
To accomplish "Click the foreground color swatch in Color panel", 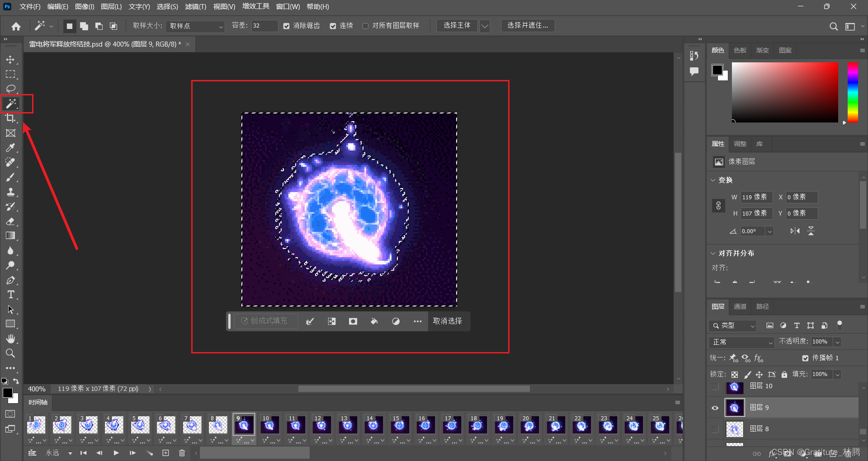I will (717, 70).
